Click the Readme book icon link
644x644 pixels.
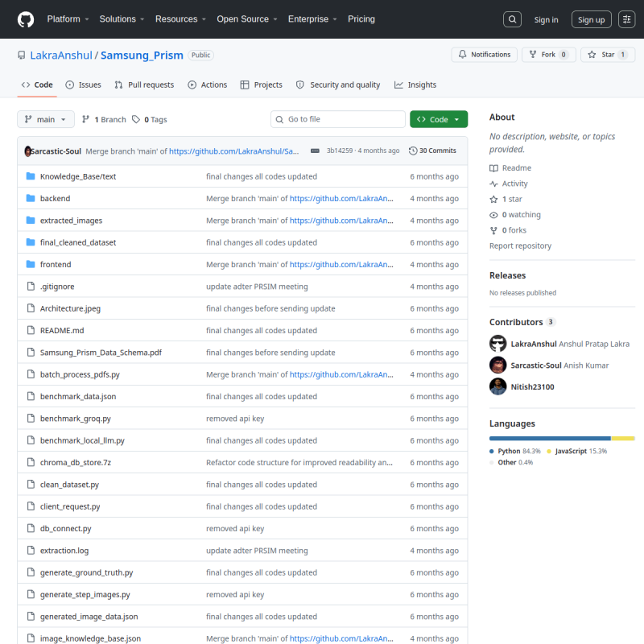pos(510,168)
